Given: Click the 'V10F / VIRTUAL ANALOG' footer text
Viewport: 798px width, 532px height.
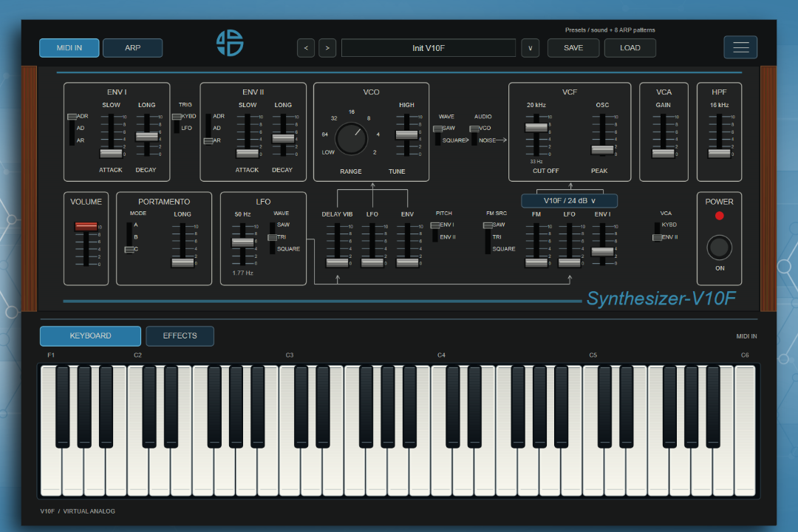Looking at the screenshot, I should pyautogui.click(x=78, y=511).
